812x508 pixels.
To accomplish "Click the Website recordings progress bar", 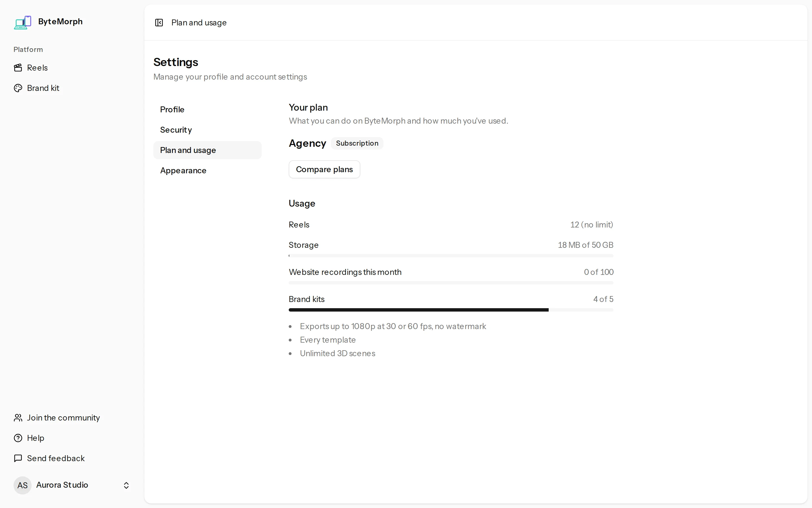I will click(451, 283).
